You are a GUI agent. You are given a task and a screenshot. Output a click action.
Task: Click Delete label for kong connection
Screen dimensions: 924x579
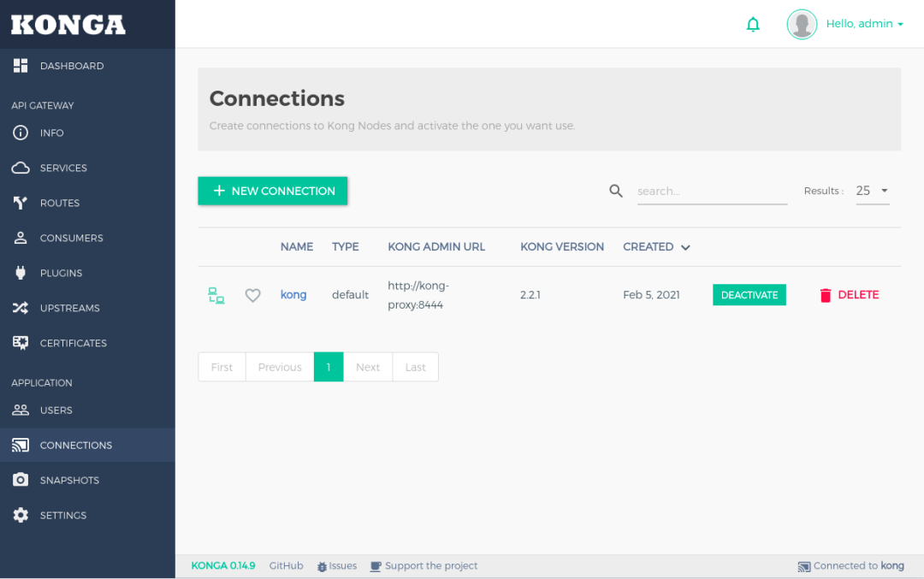point(858,294)
